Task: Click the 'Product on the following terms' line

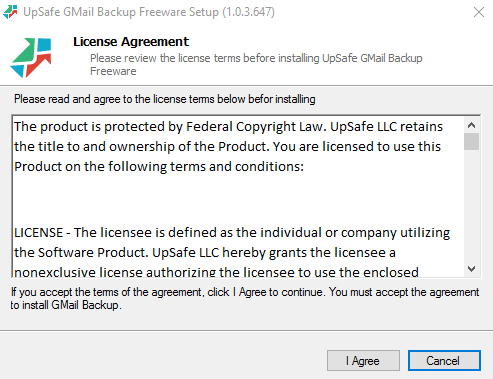Action: 159,166
